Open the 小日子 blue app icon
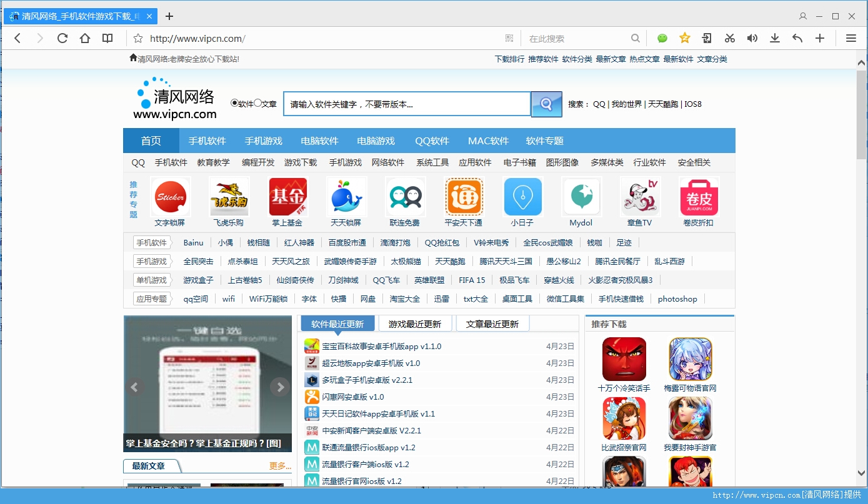The image size is (868, 504). tap(522, 196)
